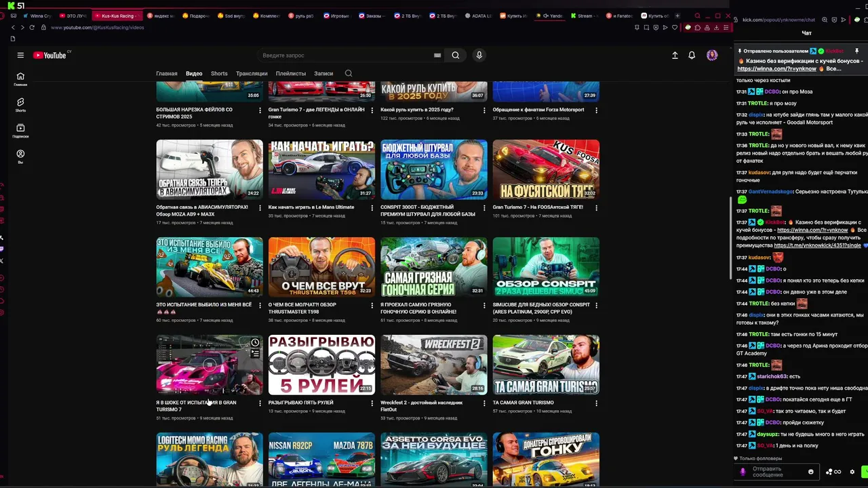Click the YouTube logo
The height and width of the screenshot is (488, 868).
point(50,56)
